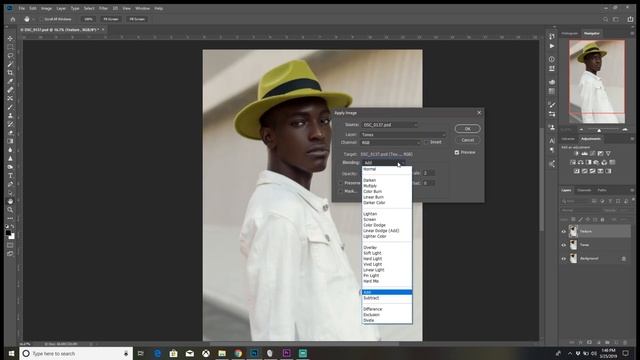Delete layer using trash icon
Viewport: 640px width, 360px height.
pyautogui.click(x=624, y=342)
